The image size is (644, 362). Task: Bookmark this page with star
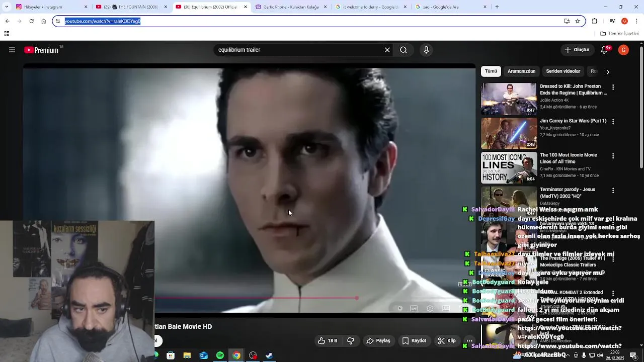click(x=578, y=21)
